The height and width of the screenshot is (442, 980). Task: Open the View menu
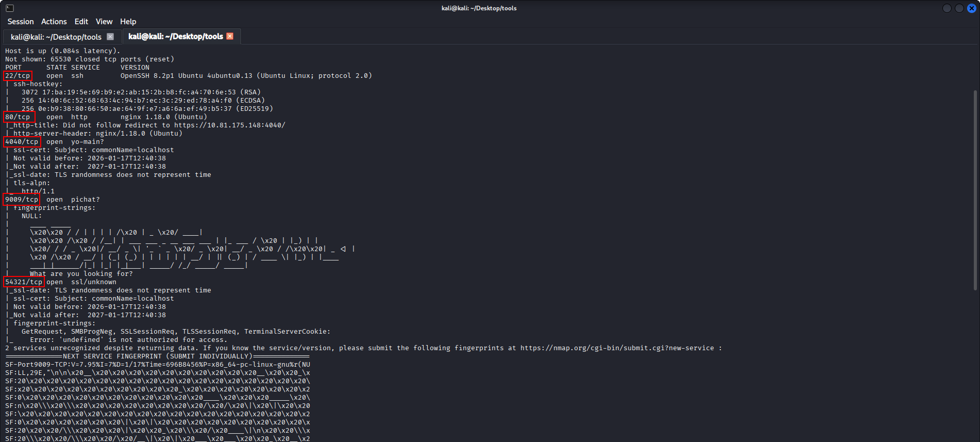[x=104, y=22]
